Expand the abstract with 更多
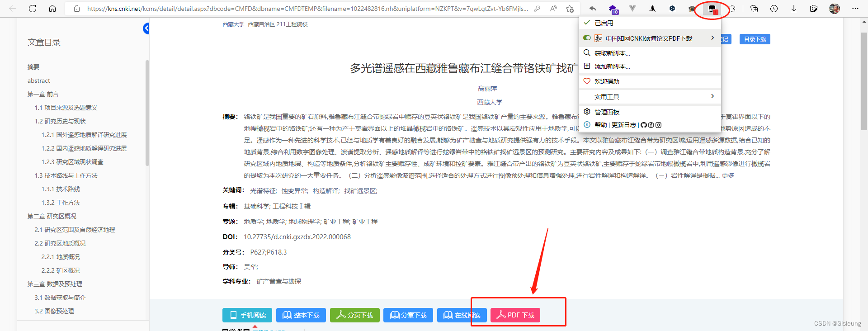The height and width of the screenshot is (331, 868). pos(728,175)
